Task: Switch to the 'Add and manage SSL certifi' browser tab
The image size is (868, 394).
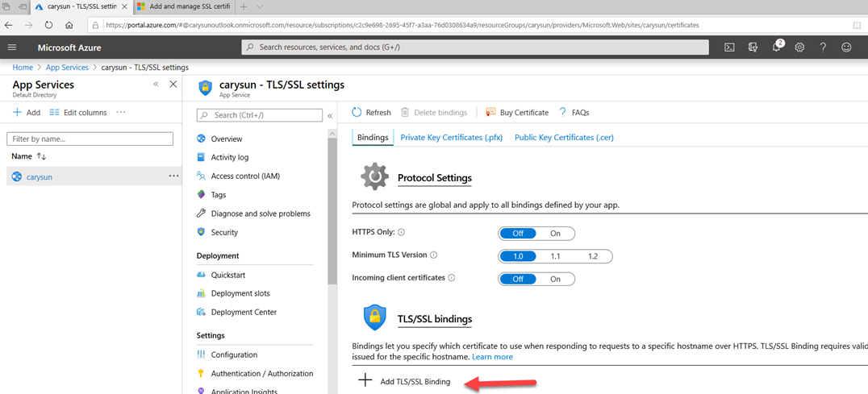Action: [185, 7]
